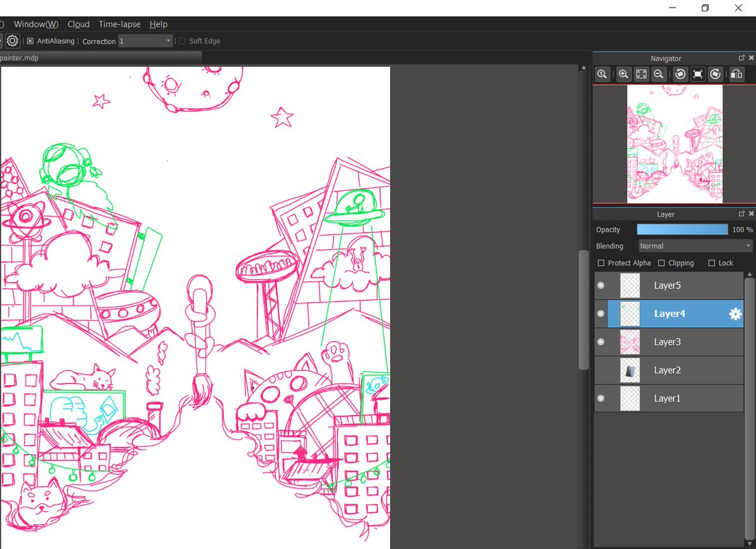
Task: Click the layer list scroll down arrow
Action: [750, 543]
